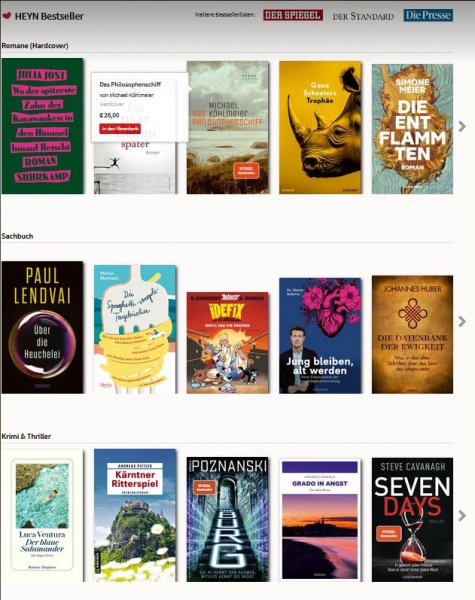Open Seven Days by Steve Cavanagh
475x600 pixels.
pos(412,520)
